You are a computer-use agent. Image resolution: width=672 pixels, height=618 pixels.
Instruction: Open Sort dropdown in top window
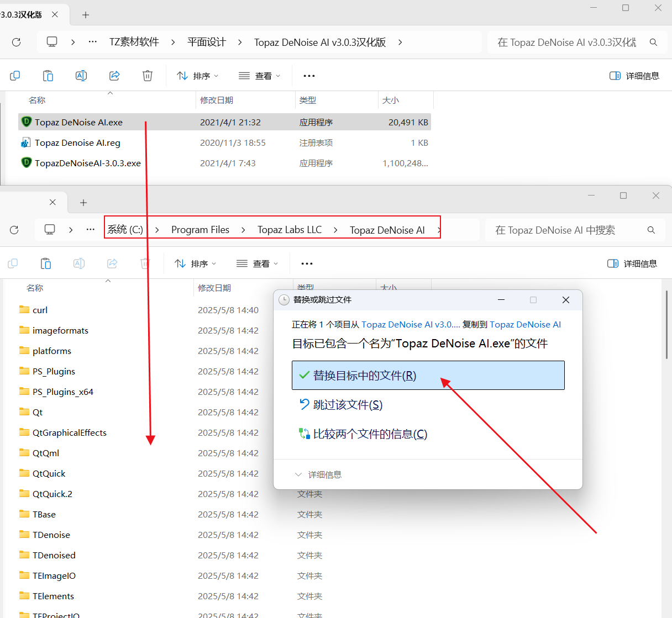(x=198, y=76)
